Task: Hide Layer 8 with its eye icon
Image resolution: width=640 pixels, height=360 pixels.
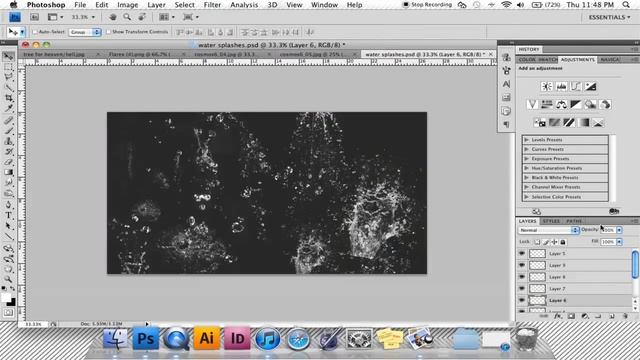Action: [x=522, y=277]
